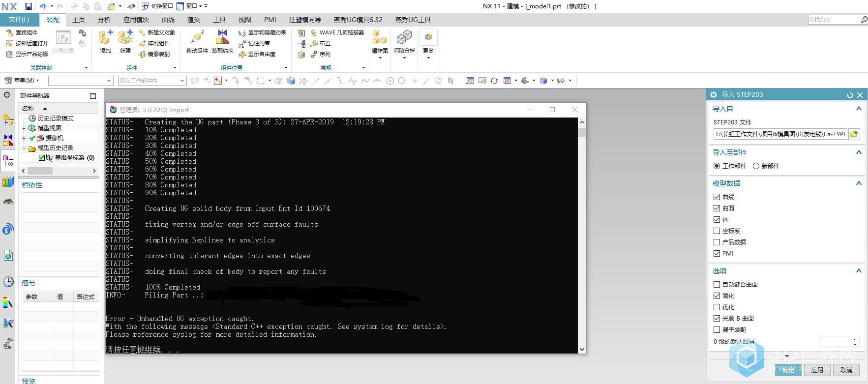This screenshot has height=384, width=868.
Task: Expand the 模型视图 tree node
Action: pos(24,128)
